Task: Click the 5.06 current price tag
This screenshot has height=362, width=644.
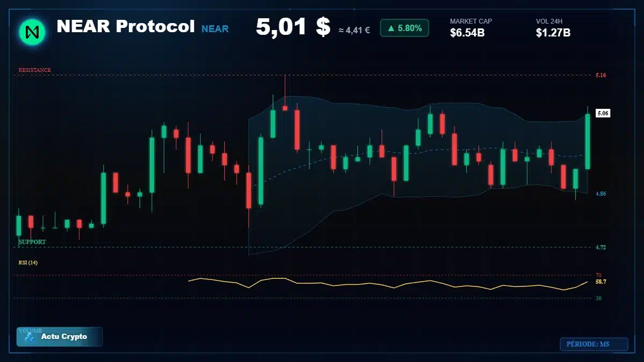Action: click(603, 113)
